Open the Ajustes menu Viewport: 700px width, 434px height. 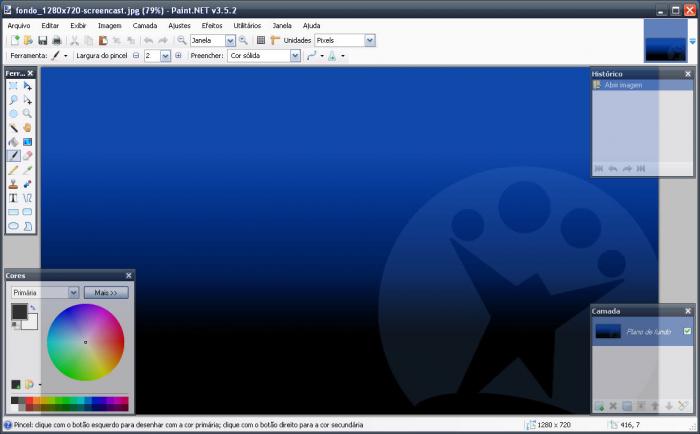coord(179,25)
